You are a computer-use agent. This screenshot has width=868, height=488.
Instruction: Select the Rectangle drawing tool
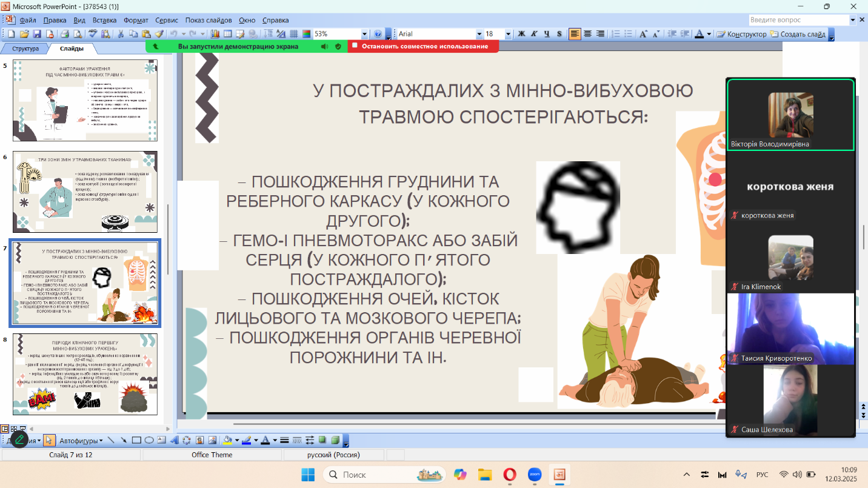(136, 440)
